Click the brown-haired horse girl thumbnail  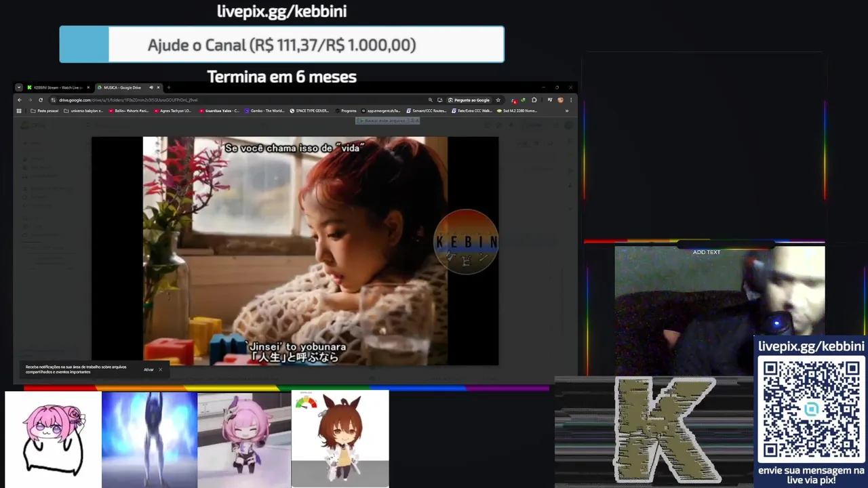click(x=340, y=439)
